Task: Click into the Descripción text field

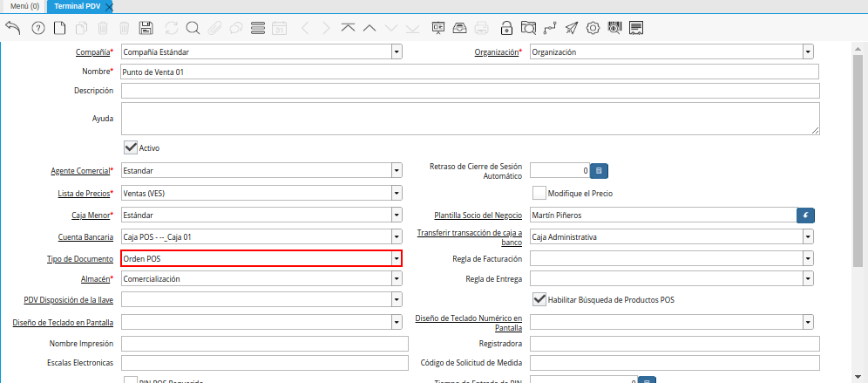Action: (x=470, y=92)
